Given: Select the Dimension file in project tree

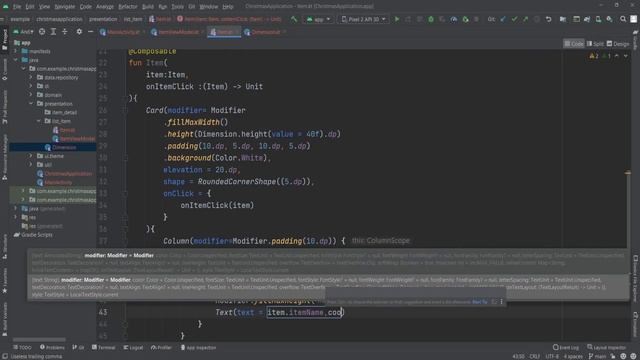Looking at the screenshot, I should [64, 147].
